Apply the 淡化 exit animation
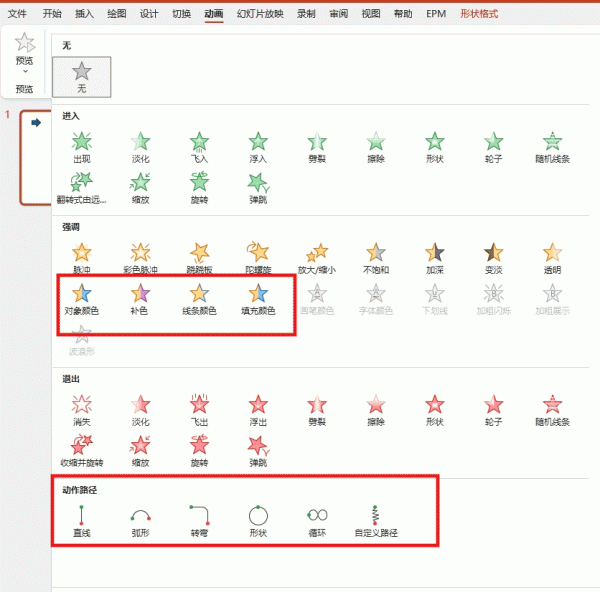The width and height of the screenshot is (600, 592). (140, 410)
